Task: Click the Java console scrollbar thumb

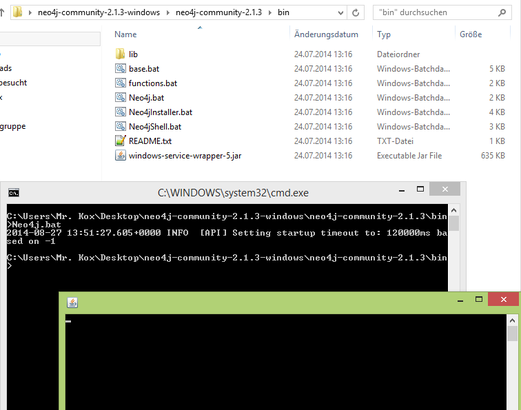Action: click(512, 334)
